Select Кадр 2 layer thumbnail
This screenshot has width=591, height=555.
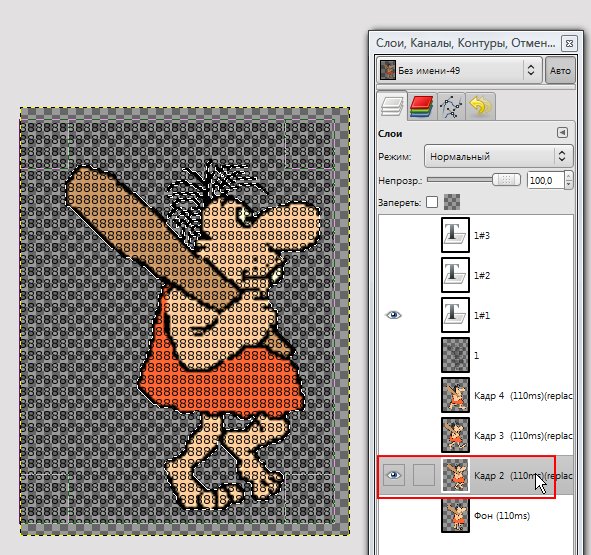(455, 475)
